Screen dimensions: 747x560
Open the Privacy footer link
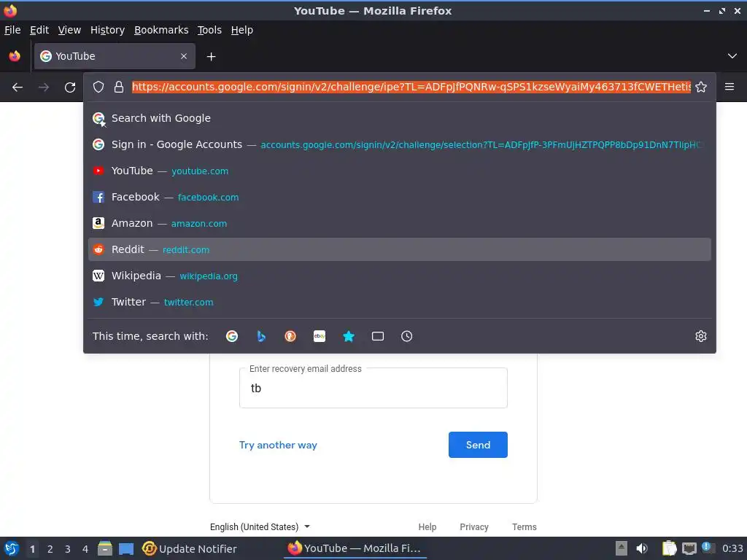(x=474, y=526)
